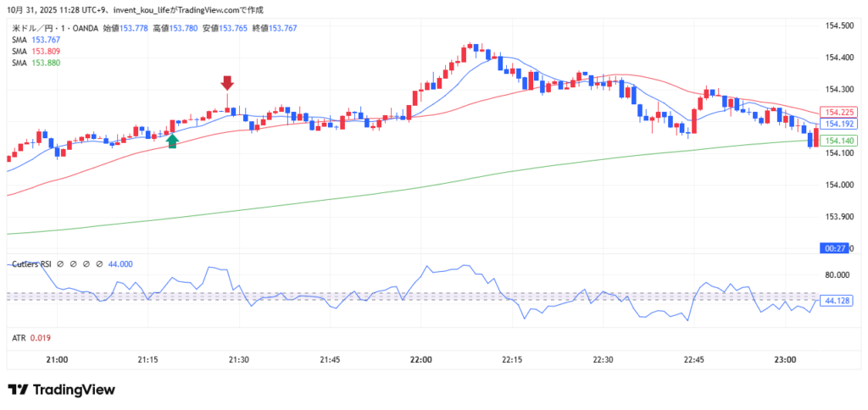This screenshot has height=410, width=868.
Task: Select the red SMA 153.809 legend
Action: 36,52
